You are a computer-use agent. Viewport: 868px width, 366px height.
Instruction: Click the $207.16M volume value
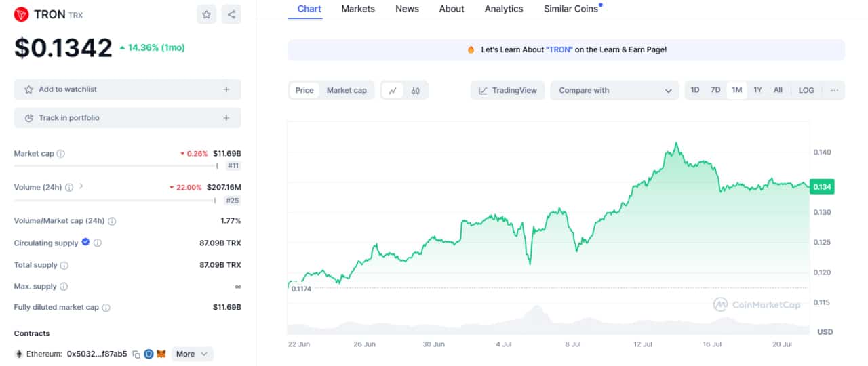tap(224, 187)
